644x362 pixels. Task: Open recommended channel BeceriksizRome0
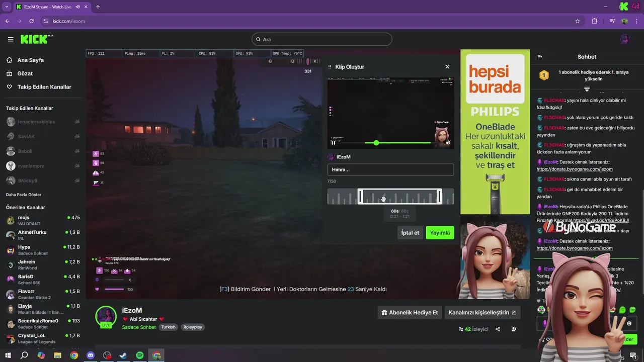(43, 323)
